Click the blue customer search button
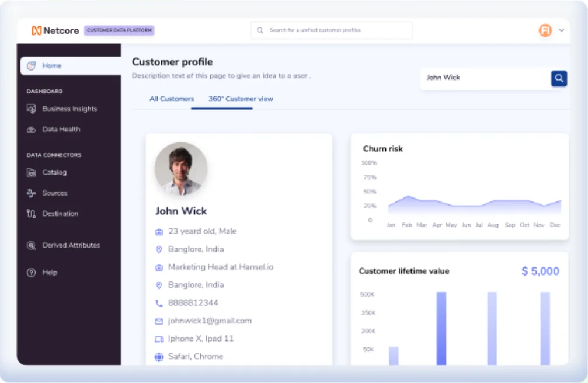 [x=559, y=78]
